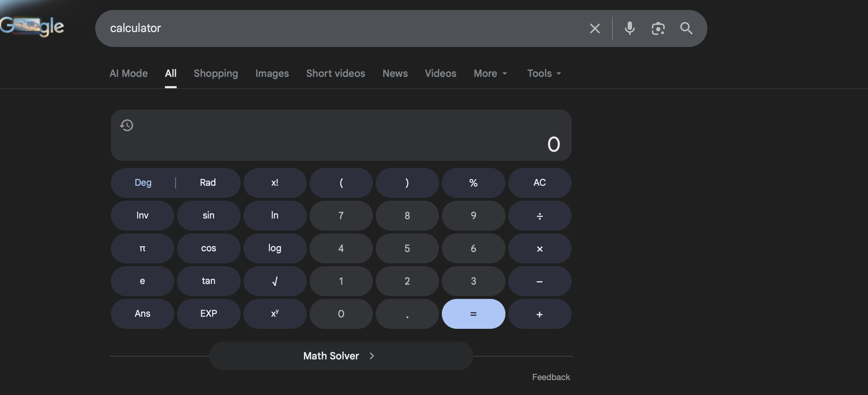The height and width of the screenshot is (395, 868).
Task: Clear the search box with X icon
Action: point(595,28)
